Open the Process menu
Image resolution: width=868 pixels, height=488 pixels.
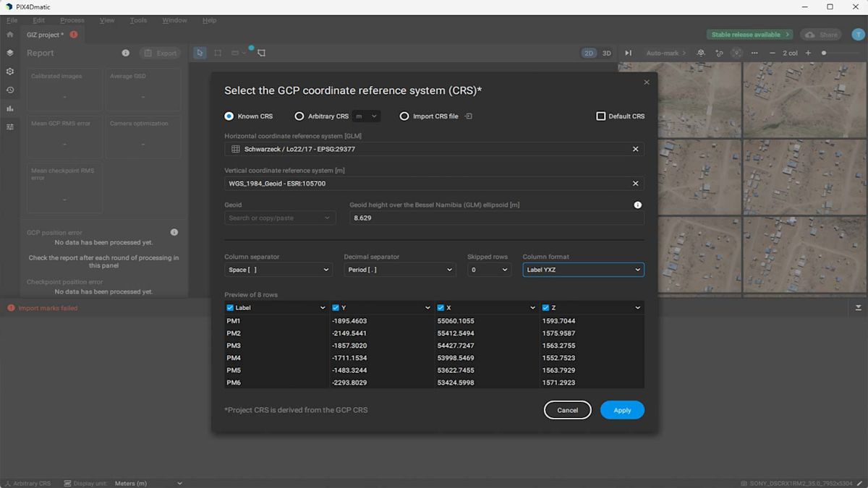[x=72, y=20]
